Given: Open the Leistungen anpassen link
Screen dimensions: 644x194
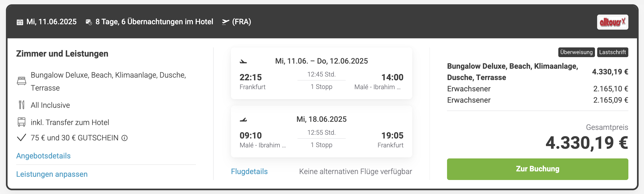Looking at the screenshot, I should coord(52,174).
